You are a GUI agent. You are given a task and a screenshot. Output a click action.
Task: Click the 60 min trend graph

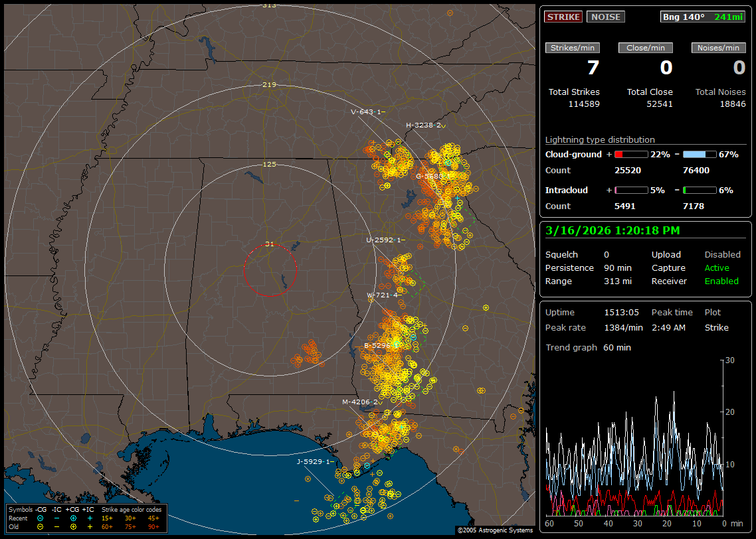click(x=634, y=438)
